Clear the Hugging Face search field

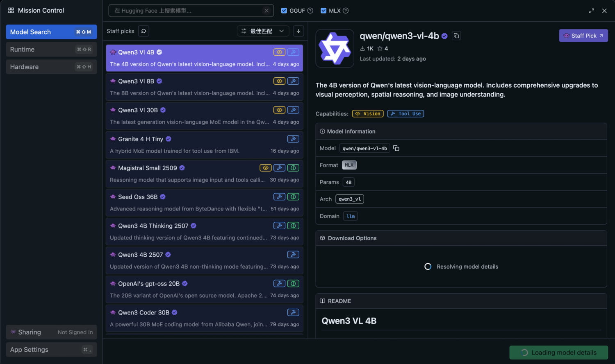pos(266,11)
